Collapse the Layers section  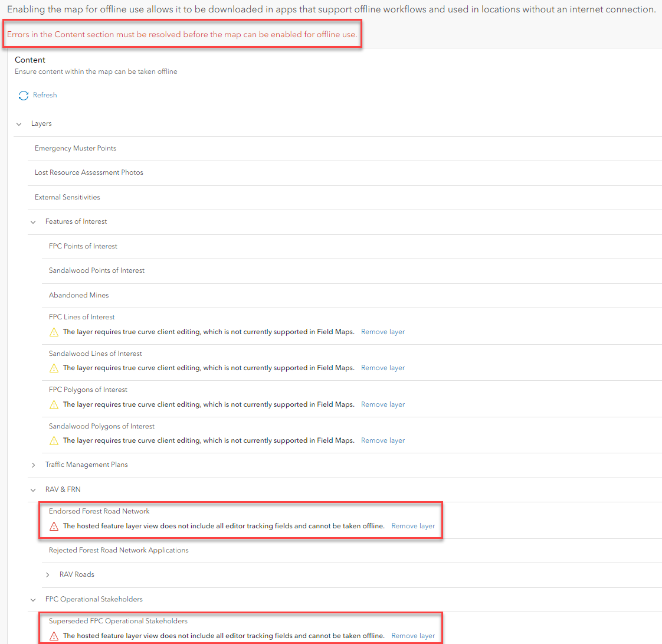pos(18,123)
